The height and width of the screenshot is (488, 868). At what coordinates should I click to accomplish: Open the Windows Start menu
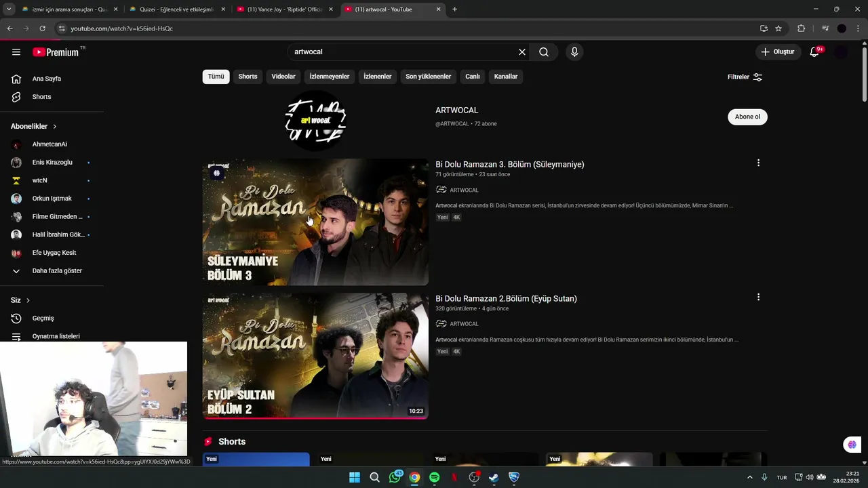[355, 477]
